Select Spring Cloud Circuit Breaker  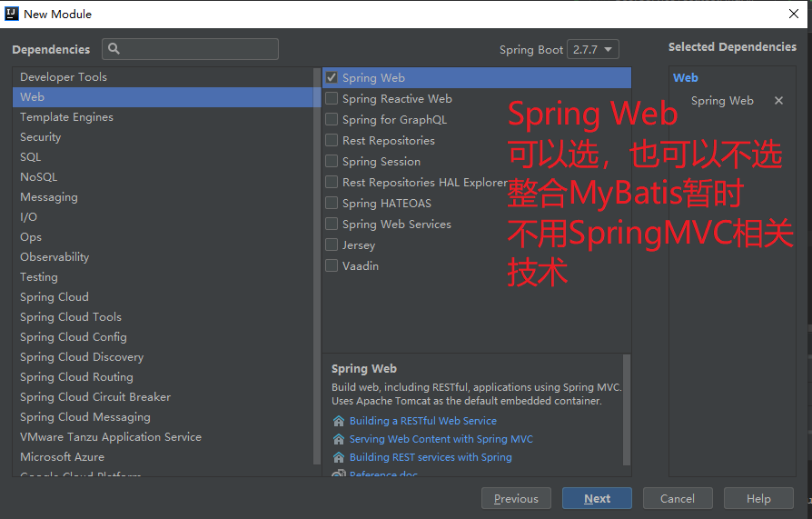(163, 397)
